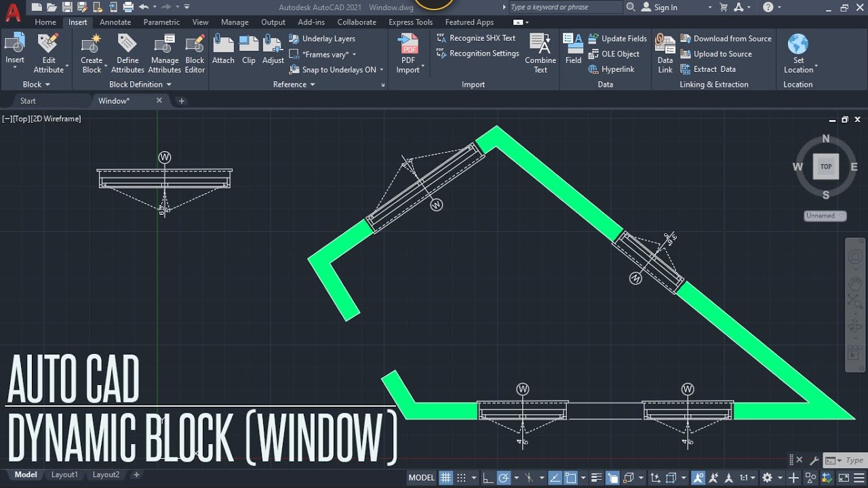This screenshot has height=488, width=868.
Task: Toggle the drawing grid display in status bar
Action: (446, 477)
